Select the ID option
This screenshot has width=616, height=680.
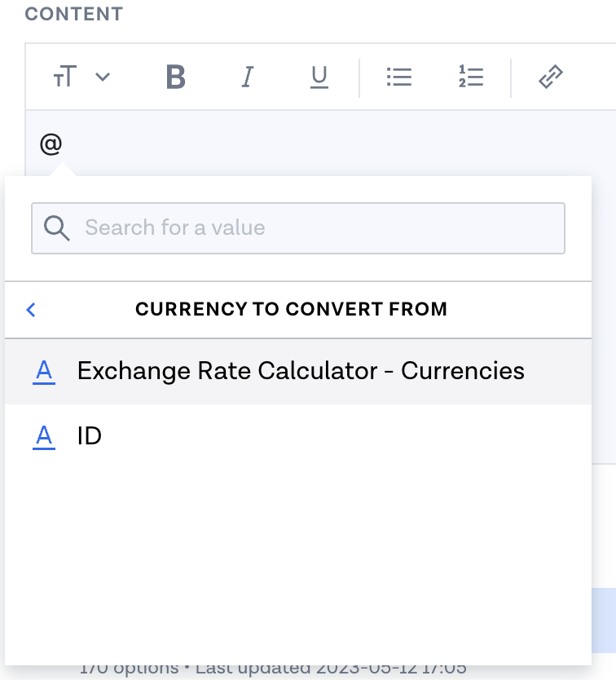tap(90, 436)
